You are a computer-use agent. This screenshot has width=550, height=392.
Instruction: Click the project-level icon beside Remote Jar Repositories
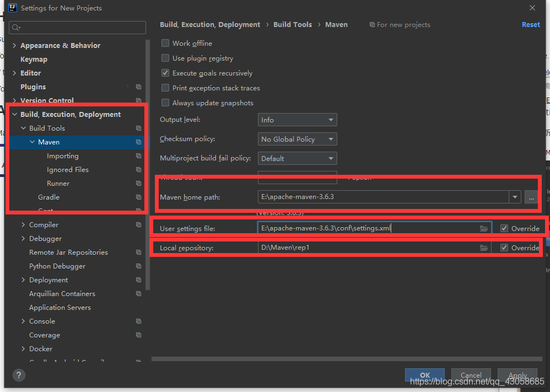click(x=138, y=253)
